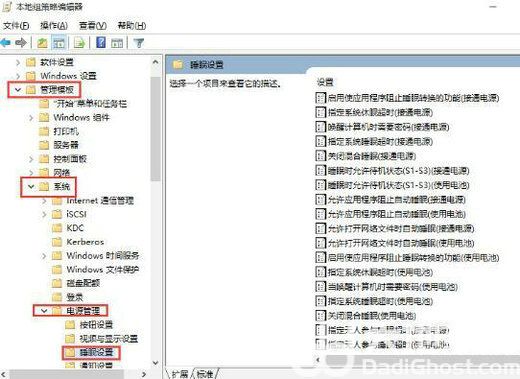This screenshot has height=379, width=520.
Task: Click the Export List toolbar icon
Action: pos(79,43)
